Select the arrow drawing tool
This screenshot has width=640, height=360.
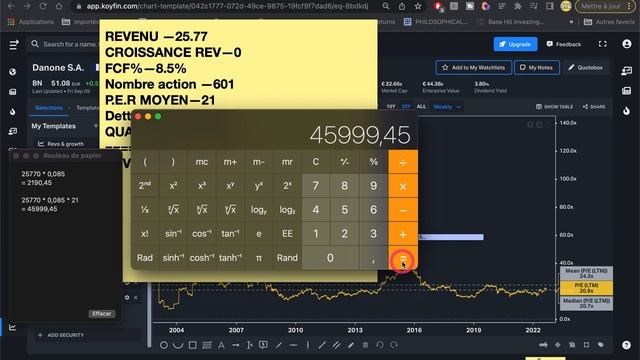236,345
